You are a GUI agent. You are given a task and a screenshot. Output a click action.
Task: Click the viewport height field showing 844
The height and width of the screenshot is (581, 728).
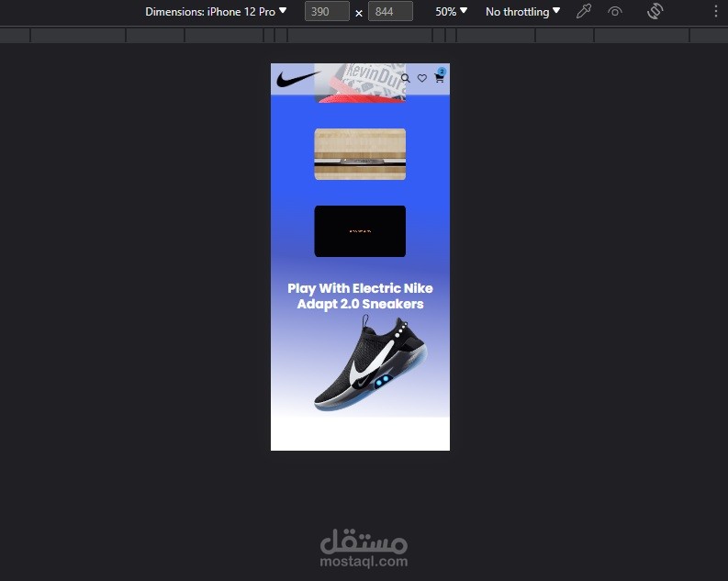[x=390, y=12]
